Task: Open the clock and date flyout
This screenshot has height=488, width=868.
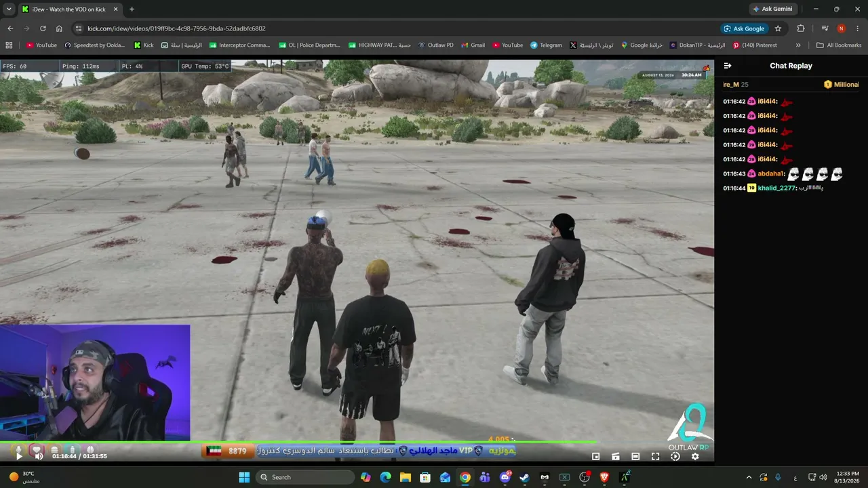Action: click(848, 477)
